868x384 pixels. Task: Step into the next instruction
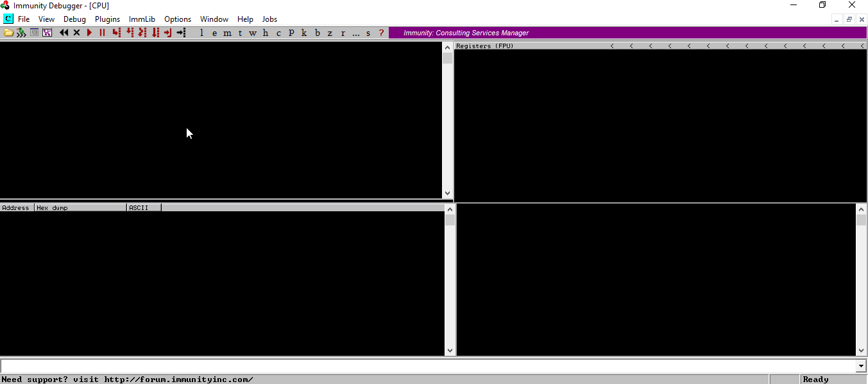point(116,32)
